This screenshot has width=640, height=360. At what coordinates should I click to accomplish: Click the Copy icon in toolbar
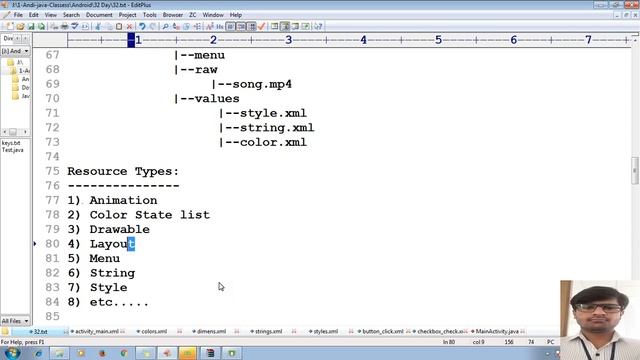(x=108, y=27)
